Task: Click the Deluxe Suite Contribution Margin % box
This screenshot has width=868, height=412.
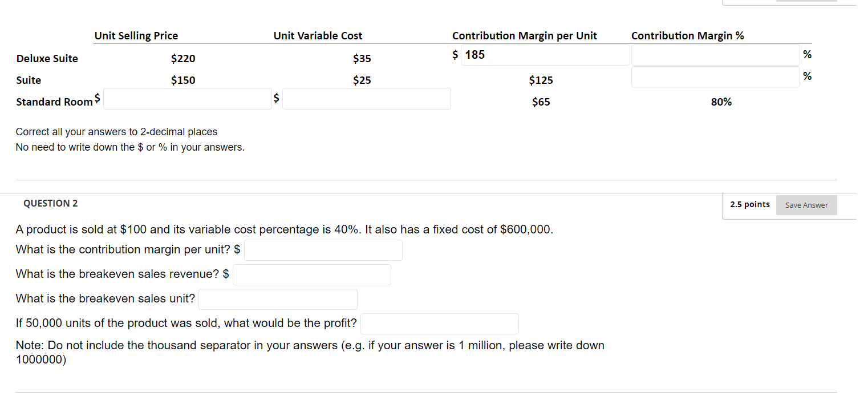Action: click(715, 54)
